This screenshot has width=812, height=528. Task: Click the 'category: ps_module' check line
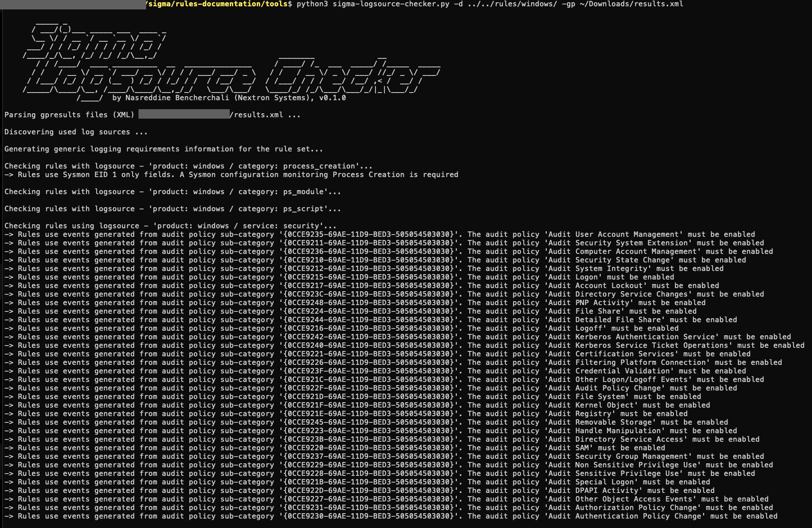point(173,192)
